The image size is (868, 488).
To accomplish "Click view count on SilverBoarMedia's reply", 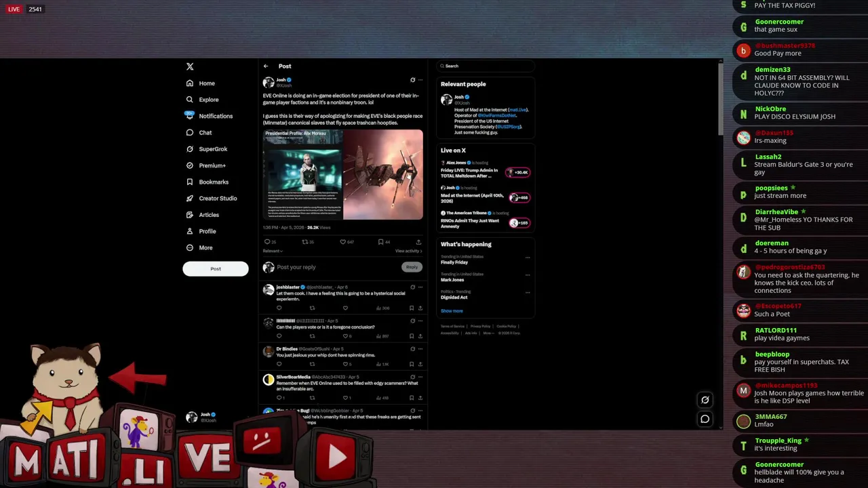I will 382,398.
